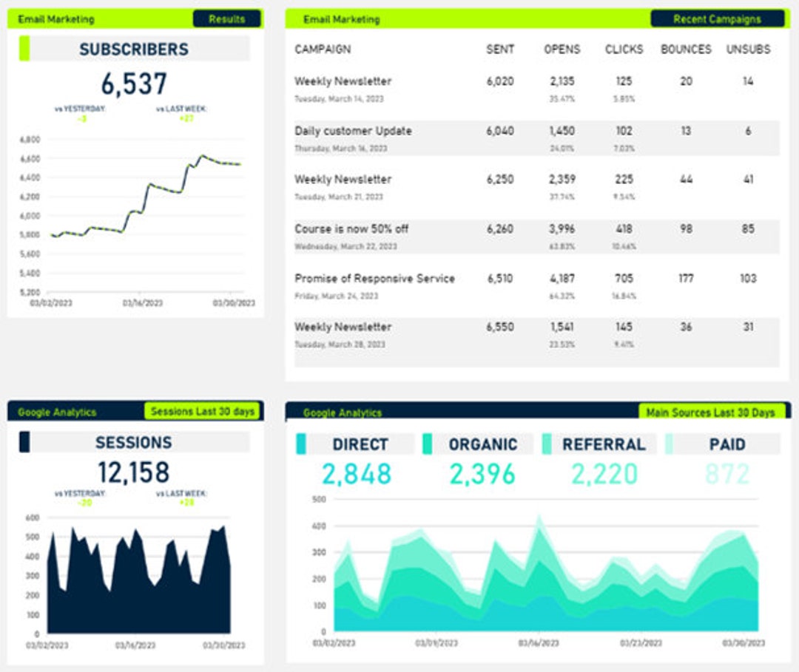Sort by the CLICKS column header
799x672 pixels.
point(624,50)
